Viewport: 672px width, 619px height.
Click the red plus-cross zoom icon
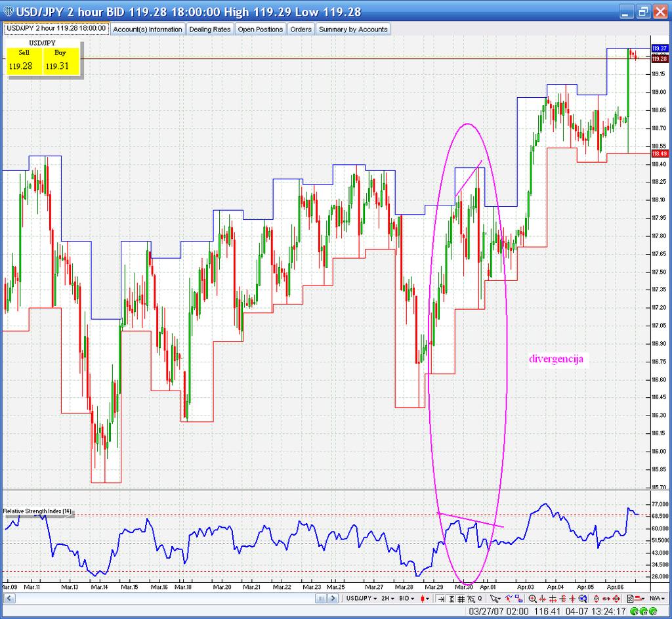pos(572,599)
